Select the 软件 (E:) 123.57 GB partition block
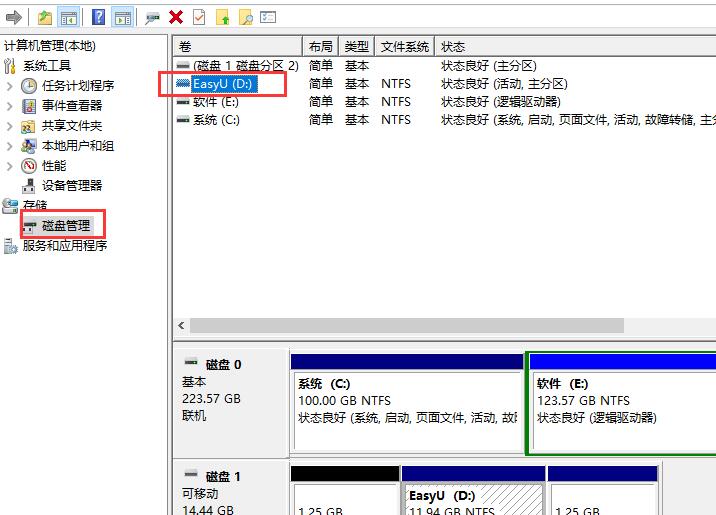Viewport: 716px width, 515px height. pos(621,404)
